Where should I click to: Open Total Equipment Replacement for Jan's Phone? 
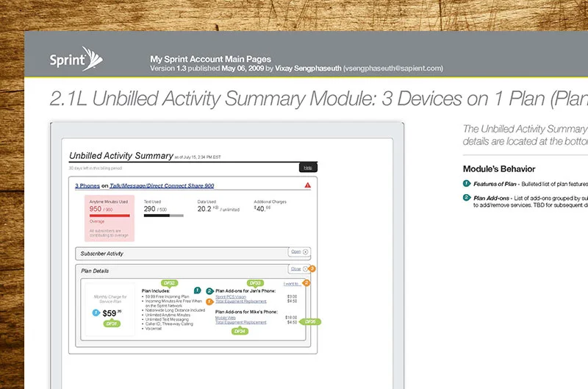[241, 301]
